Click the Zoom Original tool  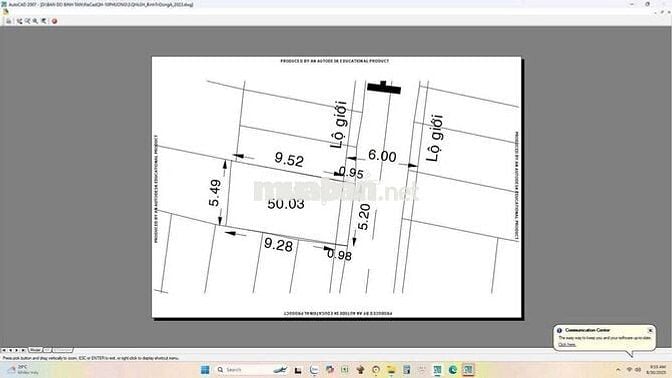tap(44, 21)
